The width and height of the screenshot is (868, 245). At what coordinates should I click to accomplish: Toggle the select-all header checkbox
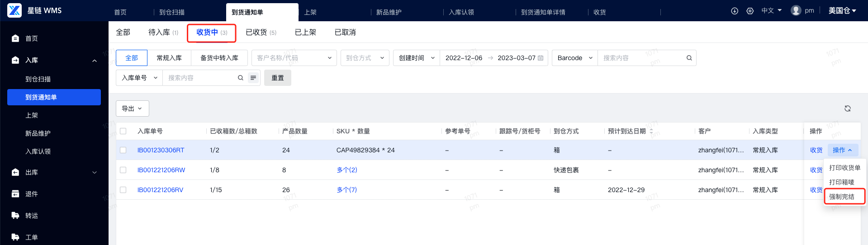pos(123,131)
